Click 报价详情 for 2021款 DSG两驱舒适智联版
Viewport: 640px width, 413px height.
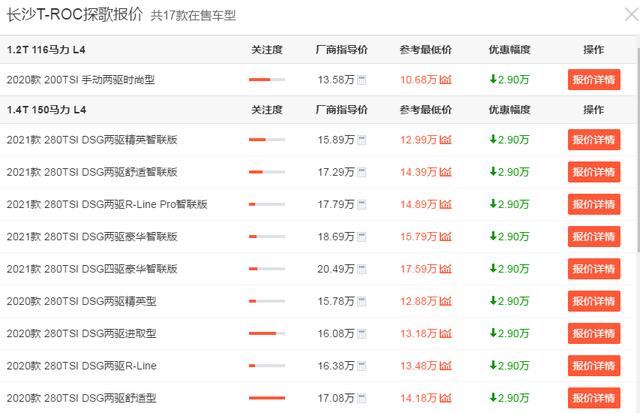[x=594, y=172]
